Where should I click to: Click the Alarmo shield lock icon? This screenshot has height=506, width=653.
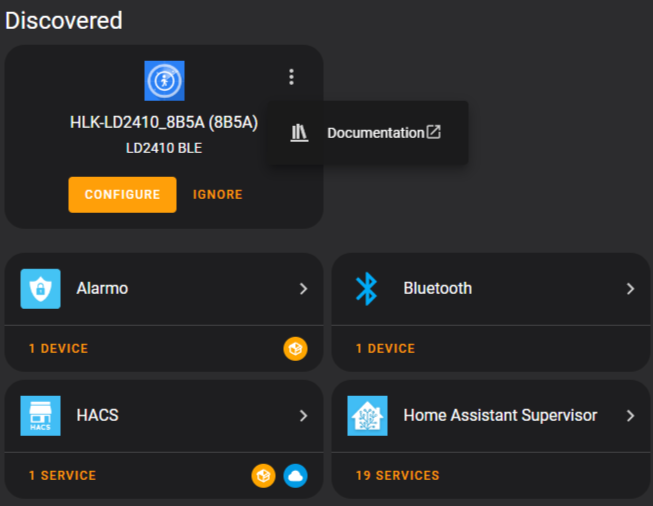tap(40, 289)
